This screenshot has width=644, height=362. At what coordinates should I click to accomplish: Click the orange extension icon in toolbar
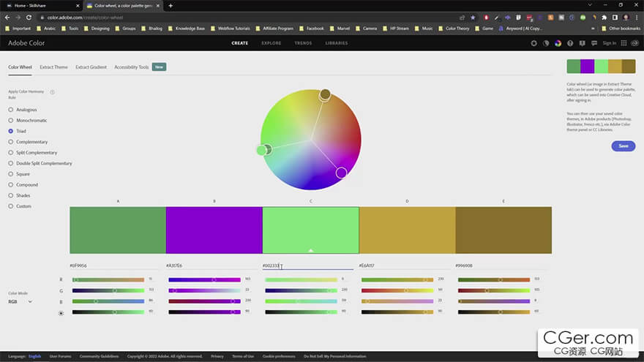click(551, 18)
